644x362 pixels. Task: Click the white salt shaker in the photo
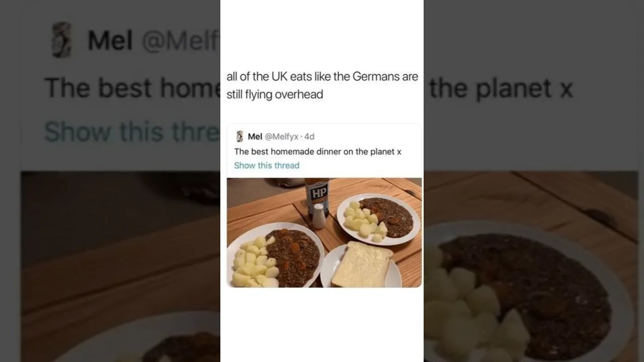(x=318, y=216)
